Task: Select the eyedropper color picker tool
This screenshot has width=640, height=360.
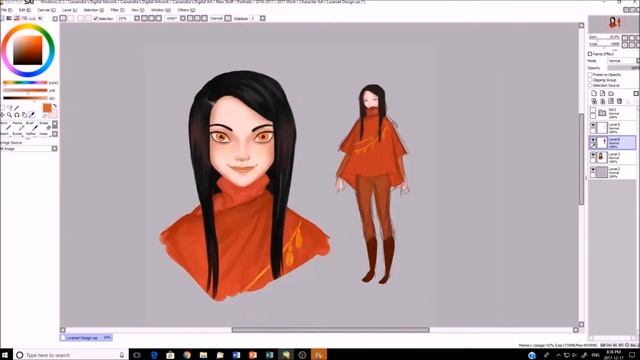Action: (32, 115)
